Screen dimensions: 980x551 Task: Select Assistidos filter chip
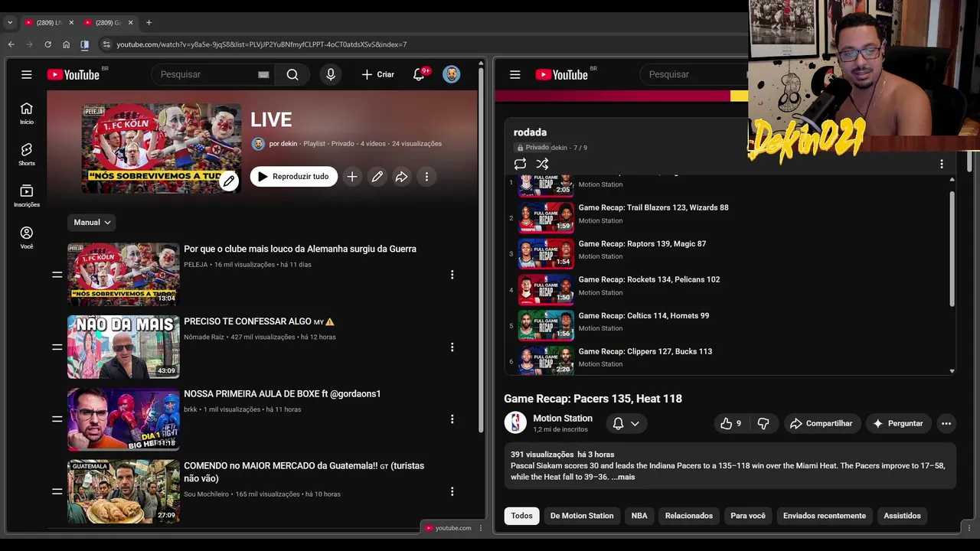point(903,516)
